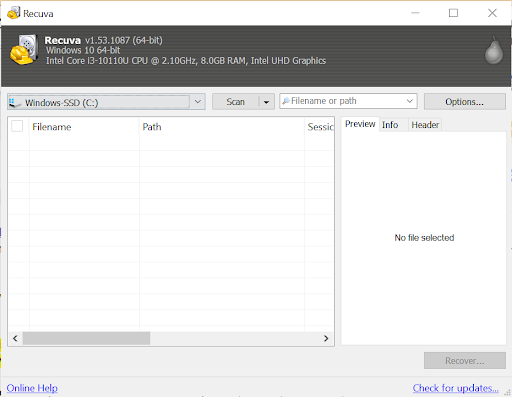Image resolution: width=512 pixels, height=397 pixels.
Task: Sort the list by the Path column
Action: 222,127
